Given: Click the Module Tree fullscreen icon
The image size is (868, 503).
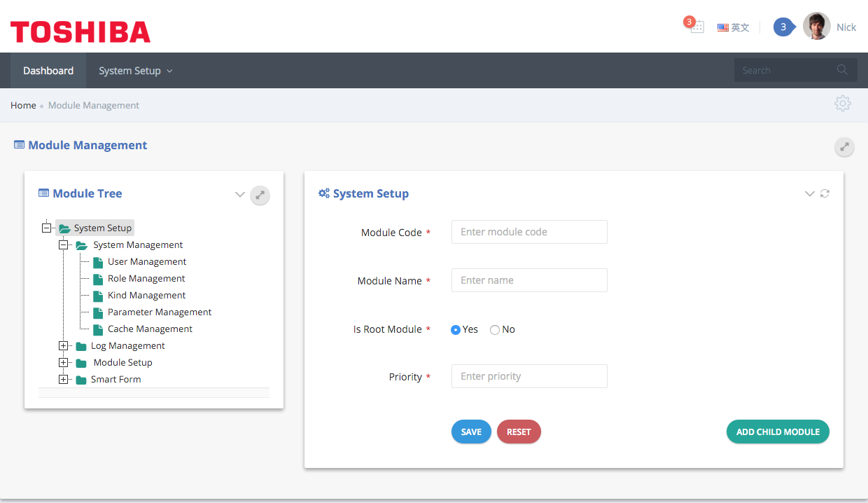Looking at the screenshot, I should [260, 195].
